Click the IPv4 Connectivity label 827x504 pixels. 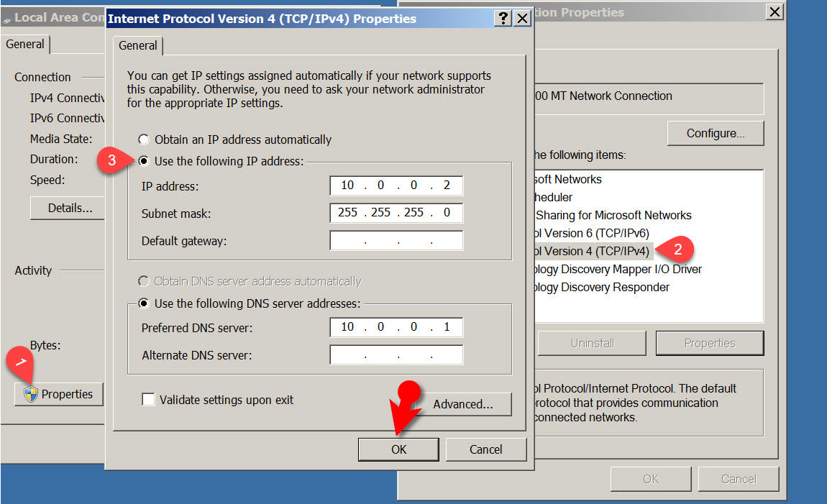pos(67,98)
